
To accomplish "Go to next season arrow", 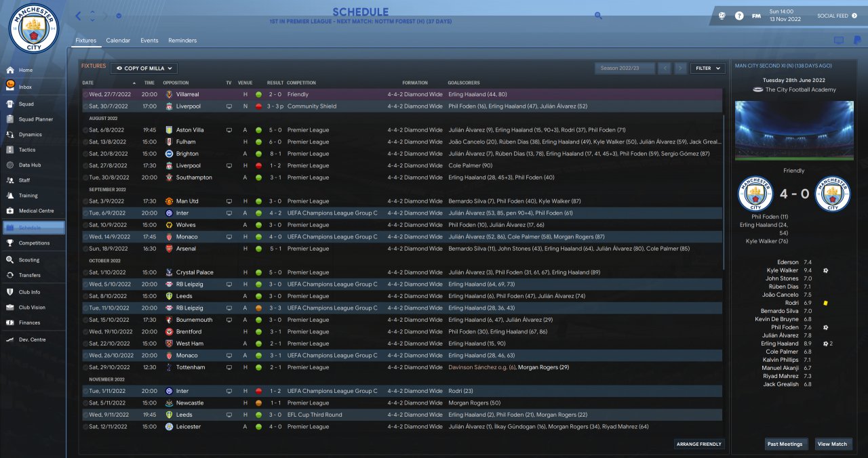I will point(680,68).
